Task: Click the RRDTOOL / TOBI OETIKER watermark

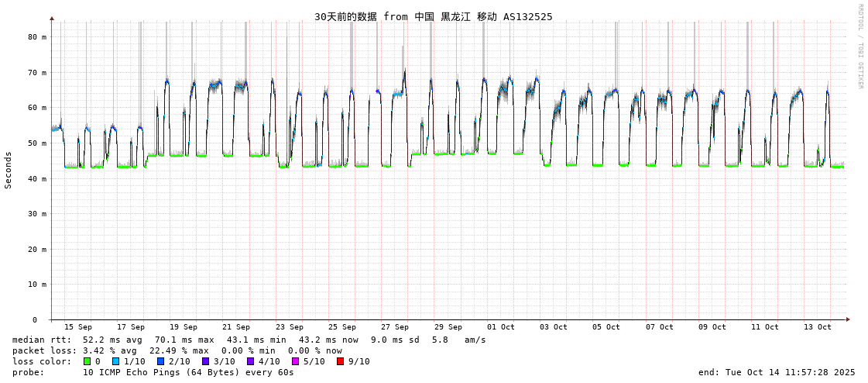Action: pos(859,47)
